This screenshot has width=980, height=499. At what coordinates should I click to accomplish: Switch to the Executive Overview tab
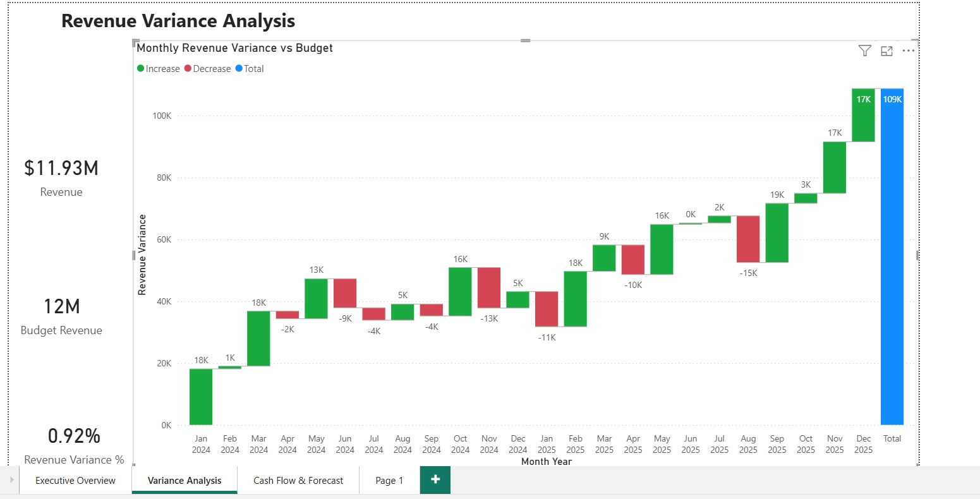click(x=74, y=480)
